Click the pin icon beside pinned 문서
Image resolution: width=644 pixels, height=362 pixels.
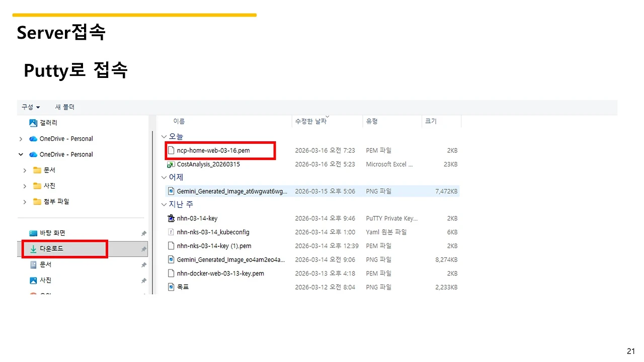point(143,265)
